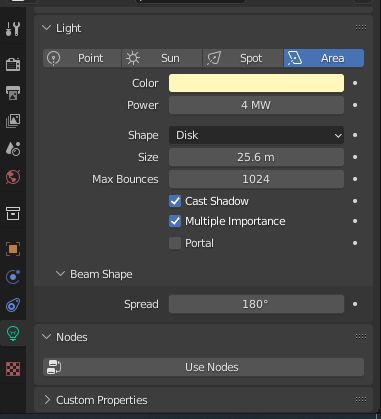
Task: Switch light type to Point
Action: click(82, 58)
